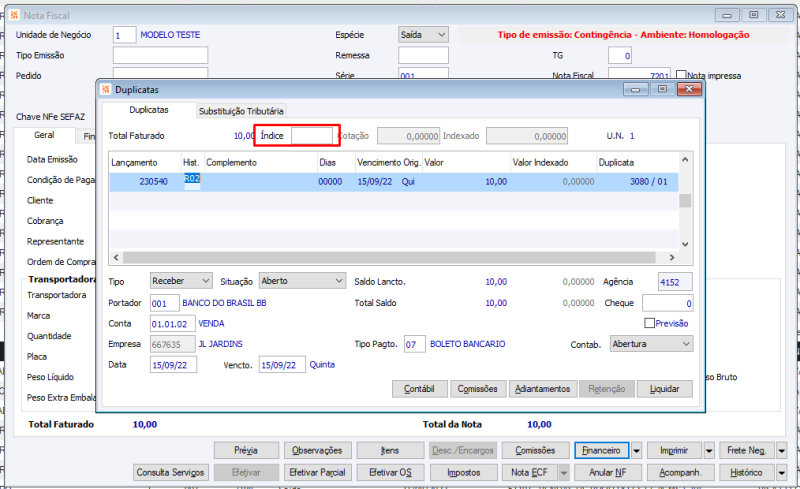Select the Lançamento 230540 row cell

(x=145, y=182)
